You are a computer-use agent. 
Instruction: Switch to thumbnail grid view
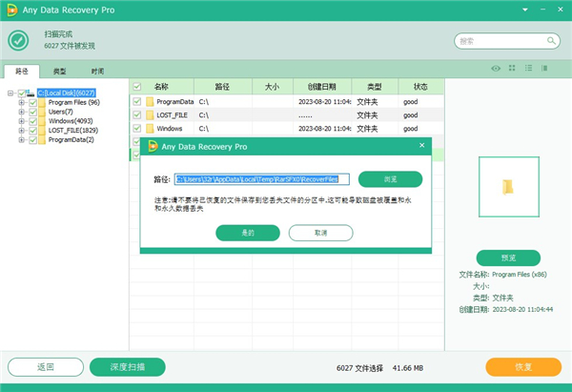tap(512, 70)
